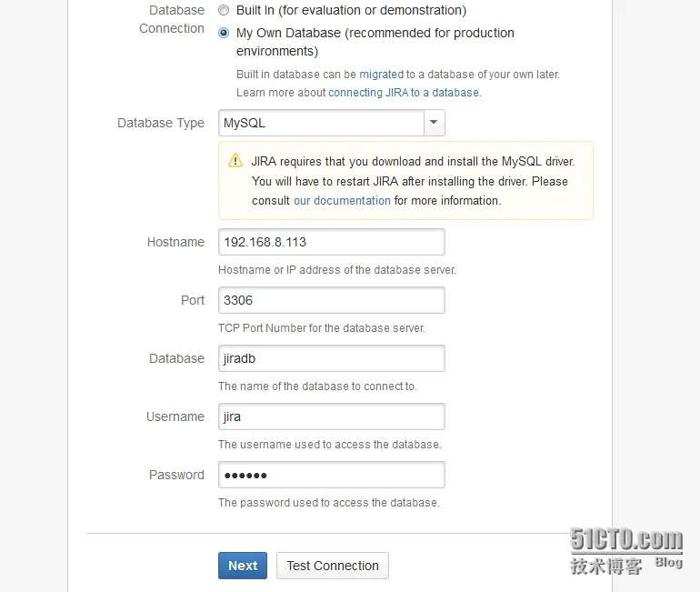Click into the Port field with 3306
Image resolution: width=700 pixels, height=592 pixels.
pyautogui.click(x=331, y=300)
